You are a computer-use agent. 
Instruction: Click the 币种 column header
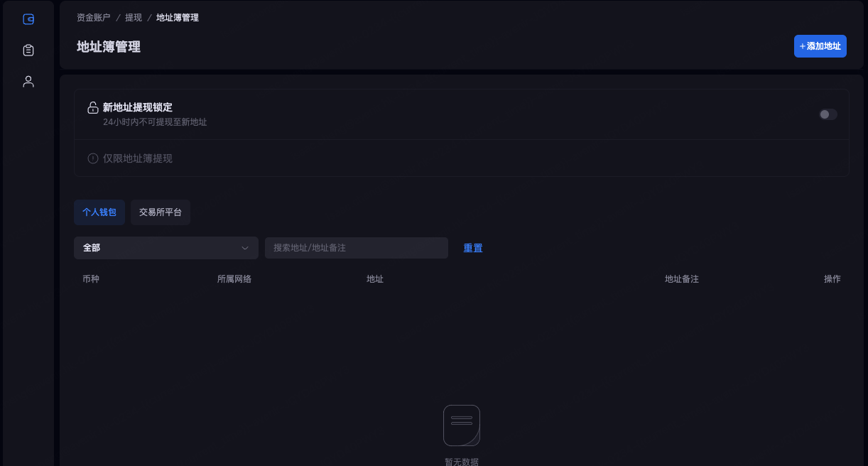click(91, 279)
